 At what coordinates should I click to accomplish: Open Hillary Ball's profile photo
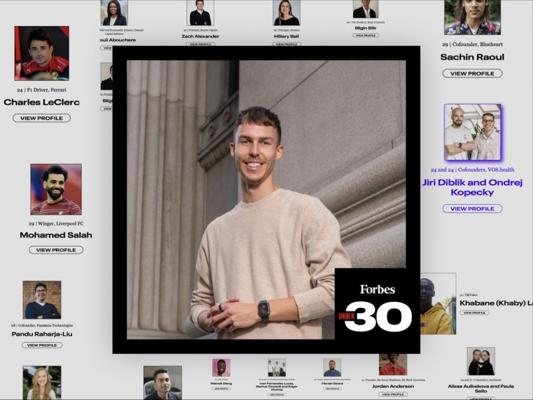(x=287, y=13)
